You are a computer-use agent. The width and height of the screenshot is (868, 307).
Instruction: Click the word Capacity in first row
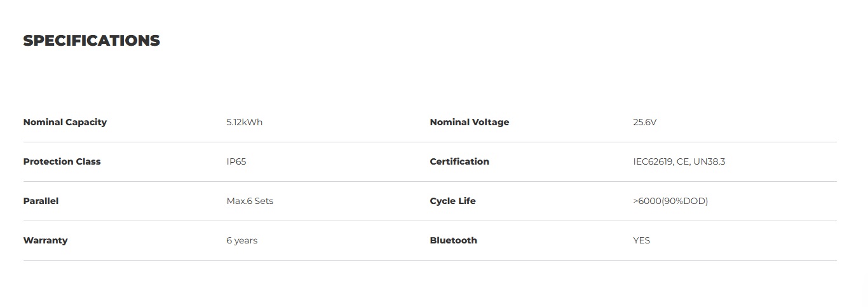[x=86, y=122]
